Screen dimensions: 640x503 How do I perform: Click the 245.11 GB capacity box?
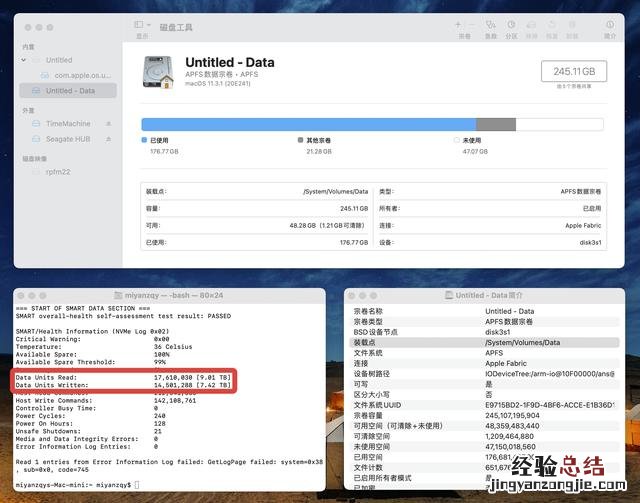click(574, 72)
